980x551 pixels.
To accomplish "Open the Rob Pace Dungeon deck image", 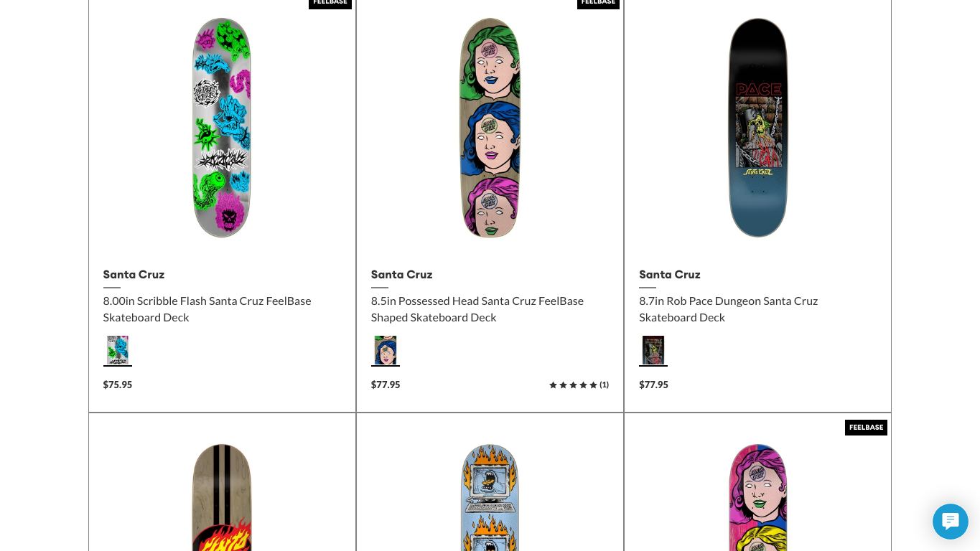I will (758, 128).
